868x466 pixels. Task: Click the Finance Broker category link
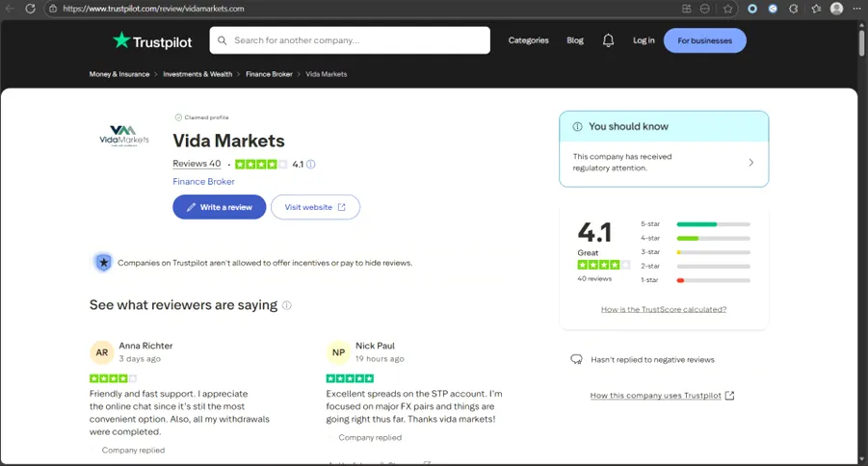(203, 182)
